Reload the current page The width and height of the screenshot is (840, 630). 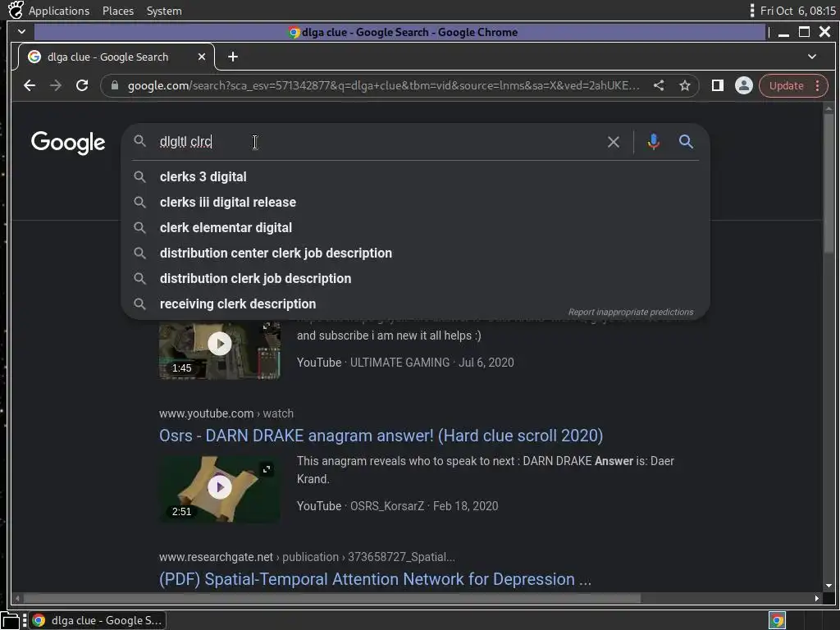(x=82, y=85)
